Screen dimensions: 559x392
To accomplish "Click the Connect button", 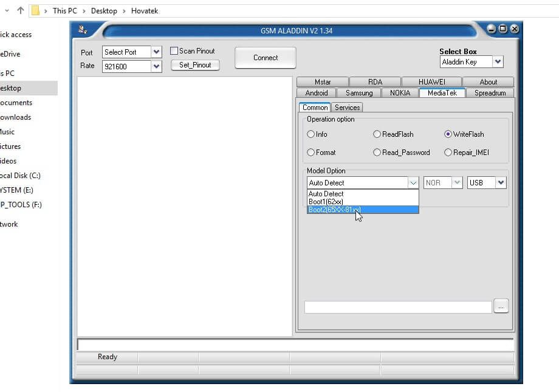I will 266,57.
